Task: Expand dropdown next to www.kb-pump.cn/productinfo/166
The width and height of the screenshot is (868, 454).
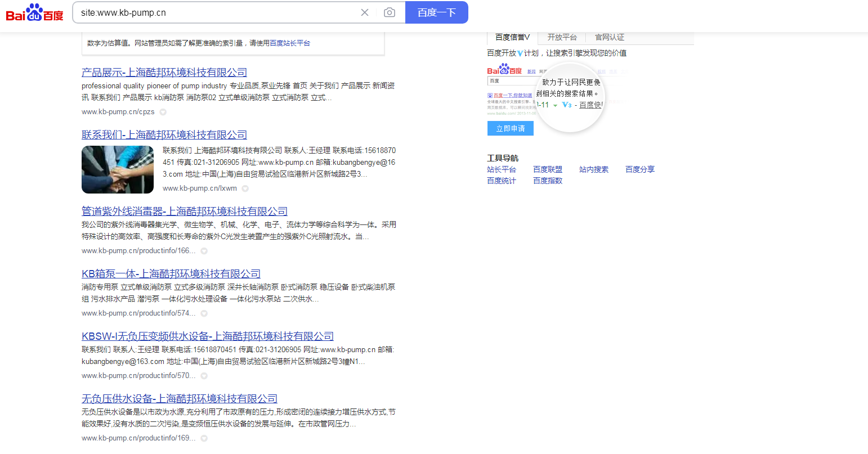Action: (204, 251)
